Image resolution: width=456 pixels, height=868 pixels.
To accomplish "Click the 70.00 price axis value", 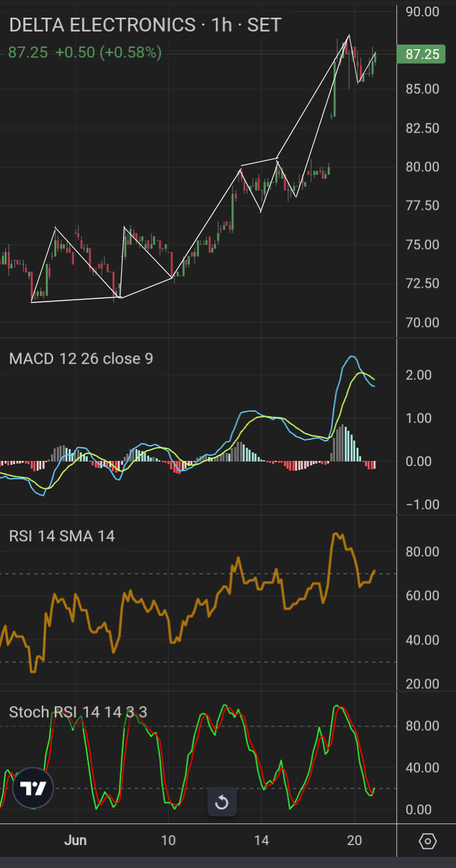I will click(422, 323).
